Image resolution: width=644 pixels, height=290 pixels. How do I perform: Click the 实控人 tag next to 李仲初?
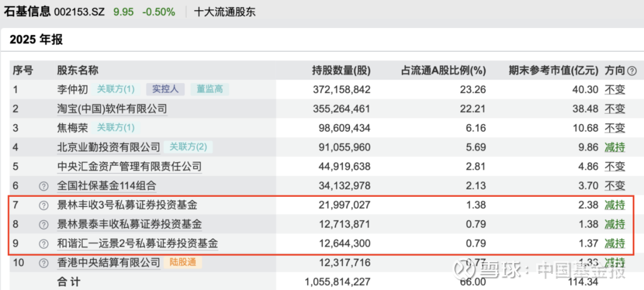[x=165, y=90]
